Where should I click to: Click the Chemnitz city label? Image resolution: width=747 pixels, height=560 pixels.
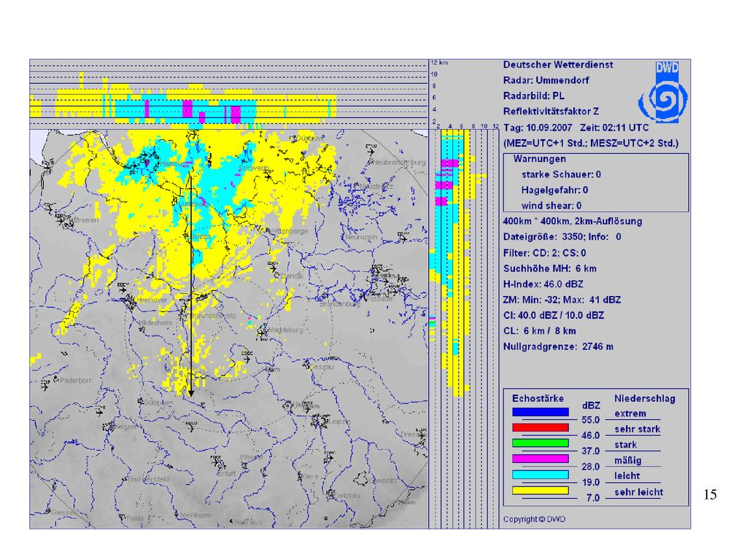[384, 481]
